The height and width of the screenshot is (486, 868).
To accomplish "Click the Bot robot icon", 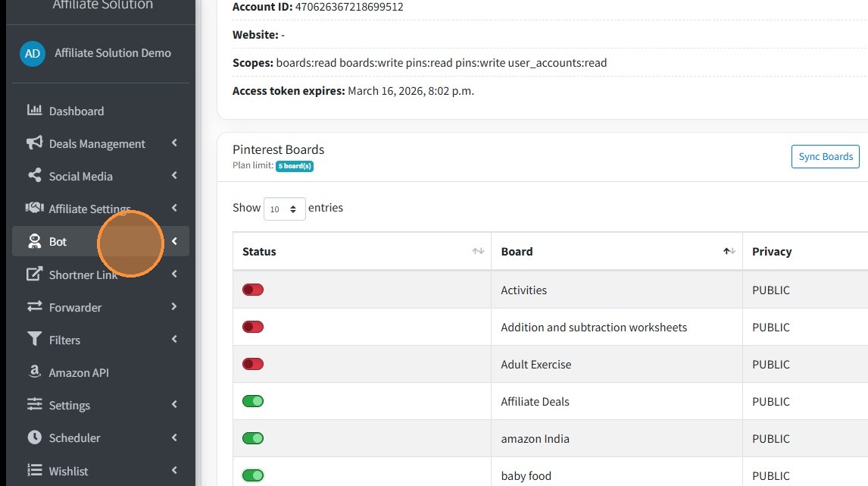I will coord(34,242).
